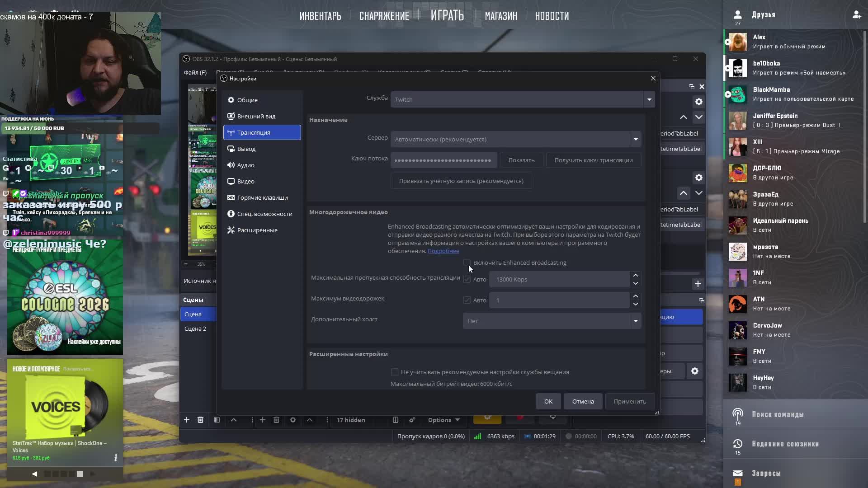This screenshot has height=488, width=868.
Task: Show info for the Voices music kit
Action: click(x=116, y=458)
